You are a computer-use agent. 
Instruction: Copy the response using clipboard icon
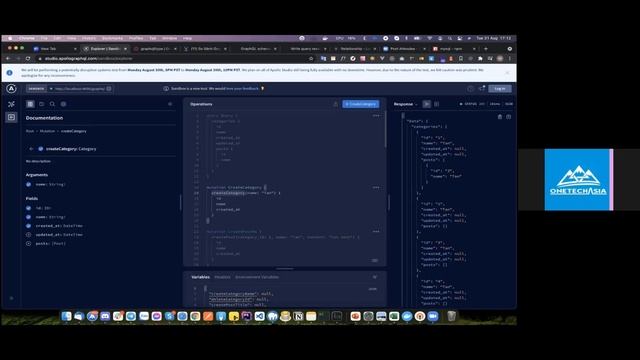click(x=500, y=117)
